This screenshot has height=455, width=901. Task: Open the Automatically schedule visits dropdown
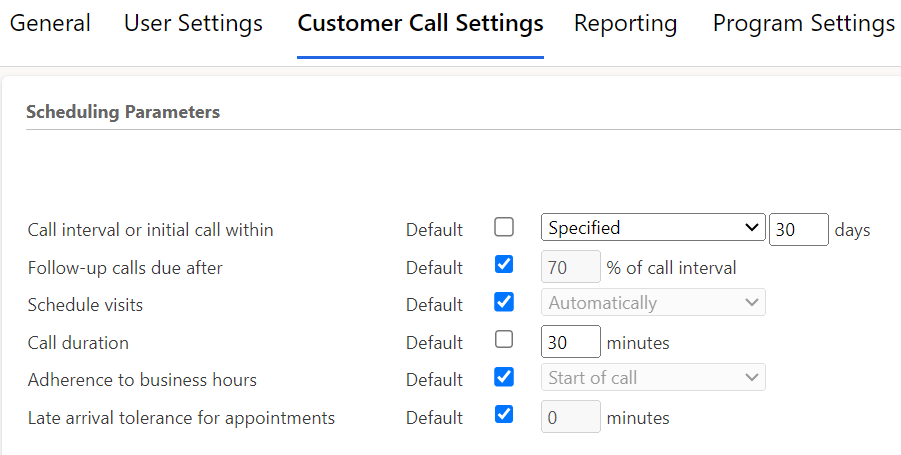point(653,303)
